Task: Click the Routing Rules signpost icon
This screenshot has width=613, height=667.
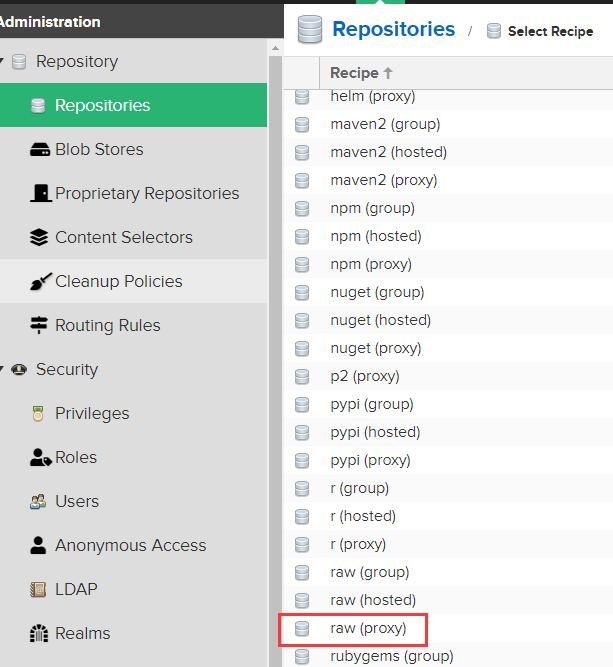Action: pyautogui.click(x=39, y=325)
